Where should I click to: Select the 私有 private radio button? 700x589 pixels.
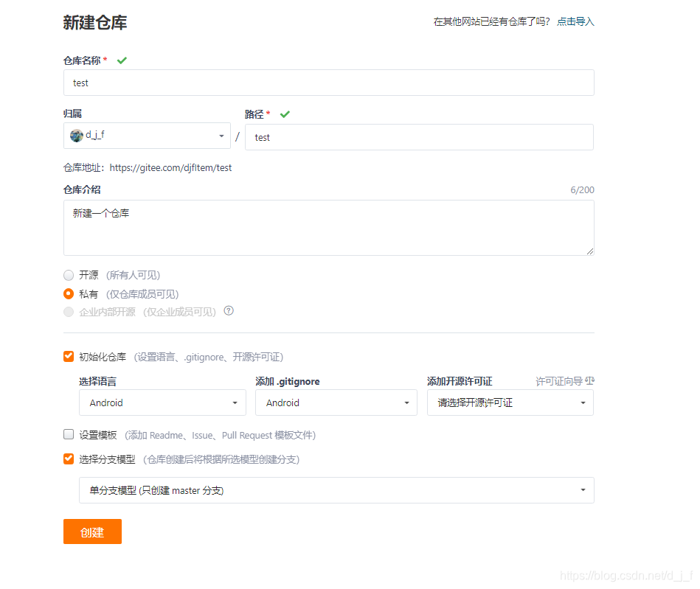(69, 293)
